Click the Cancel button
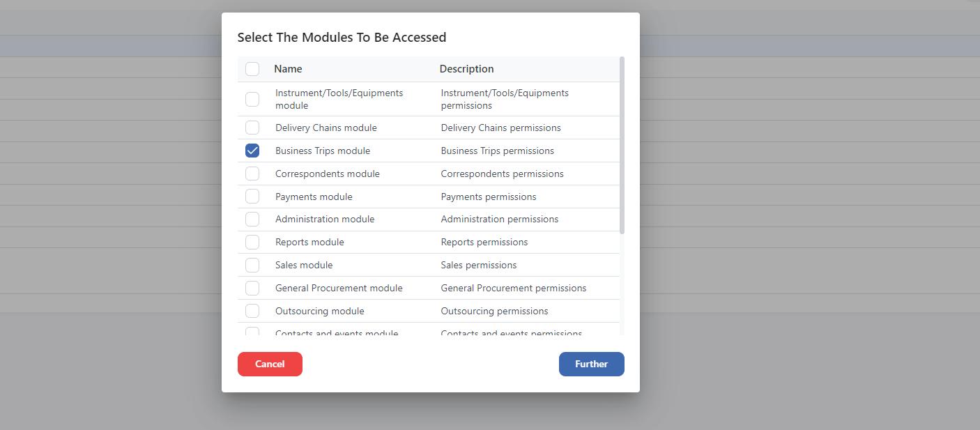 (x=270, y=364)
